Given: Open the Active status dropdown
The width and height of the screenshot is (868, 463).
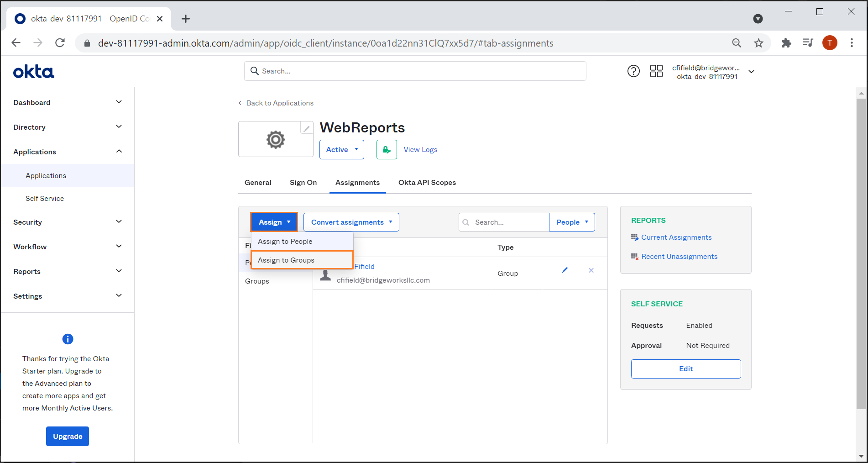Looking at the screenshot, I should 342,150.
